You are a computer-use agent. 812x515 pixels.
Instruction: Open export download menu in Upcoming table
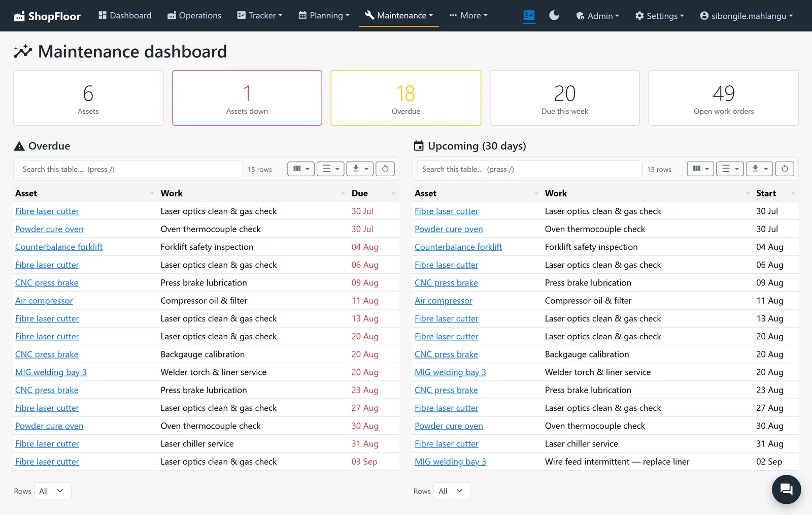point(759,169)
